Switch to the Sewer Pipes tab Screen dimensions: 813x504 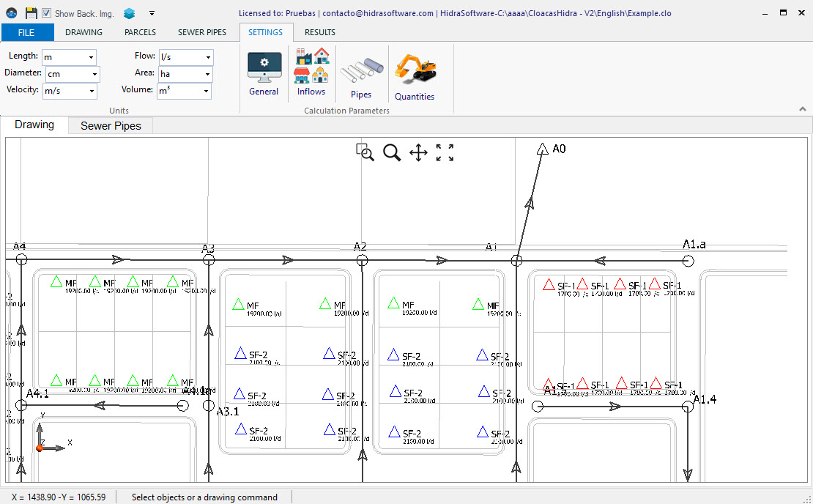pos(110,125)
